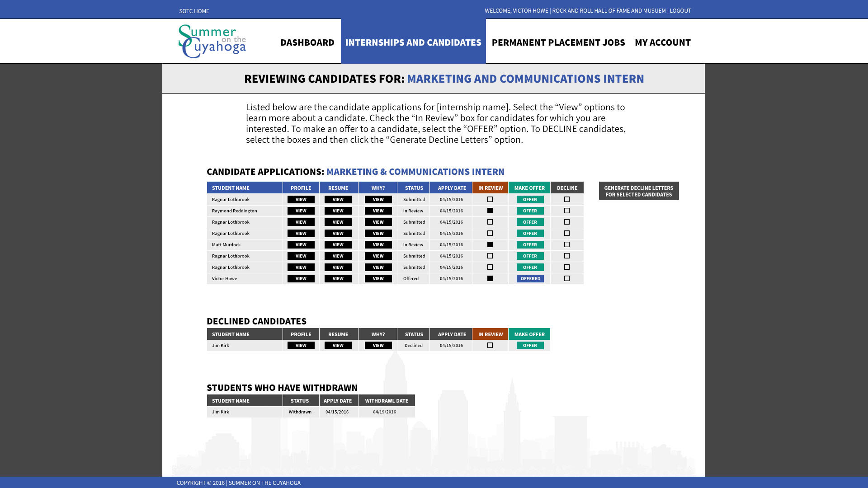Click the Withdrawl Date column header

[x=387, y=400]
